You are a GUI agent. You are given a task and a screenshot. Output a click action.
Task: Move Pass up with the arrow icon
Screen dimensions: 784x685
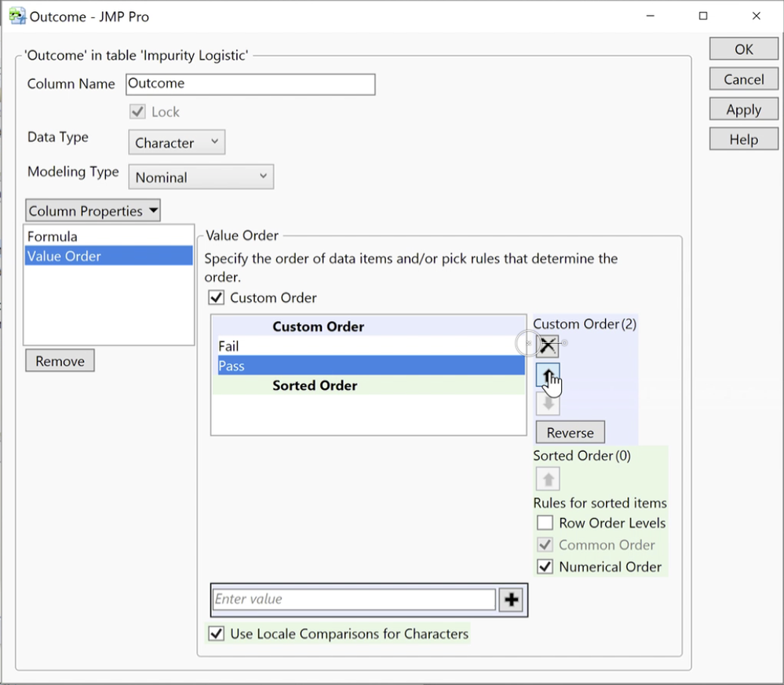(x=548, y=375)
